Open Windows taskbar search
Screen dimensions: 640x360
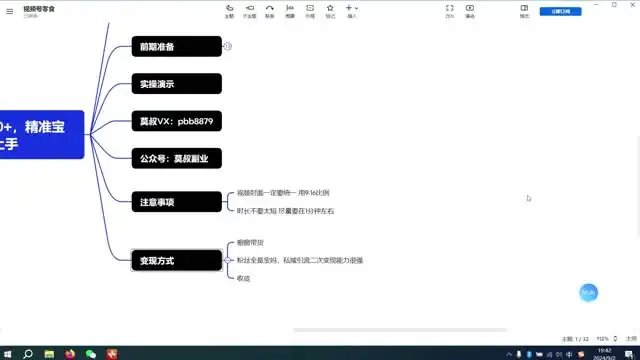click(x=28, y=353)
